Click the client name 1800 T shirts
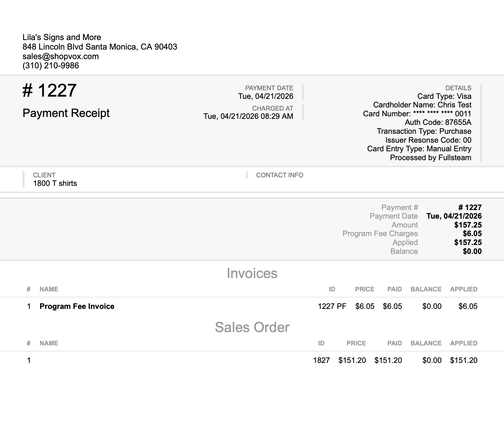 (x=55, y=183)
